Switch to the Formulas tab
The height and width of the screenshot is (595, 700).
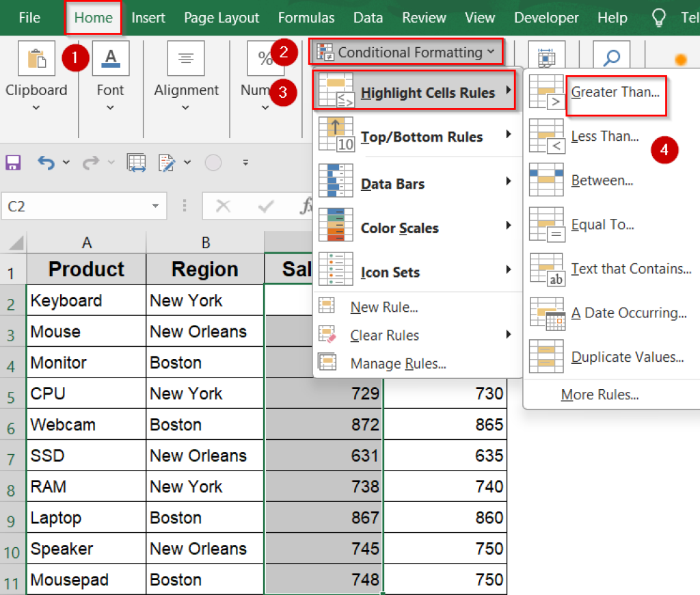click(x=306, y=17)
